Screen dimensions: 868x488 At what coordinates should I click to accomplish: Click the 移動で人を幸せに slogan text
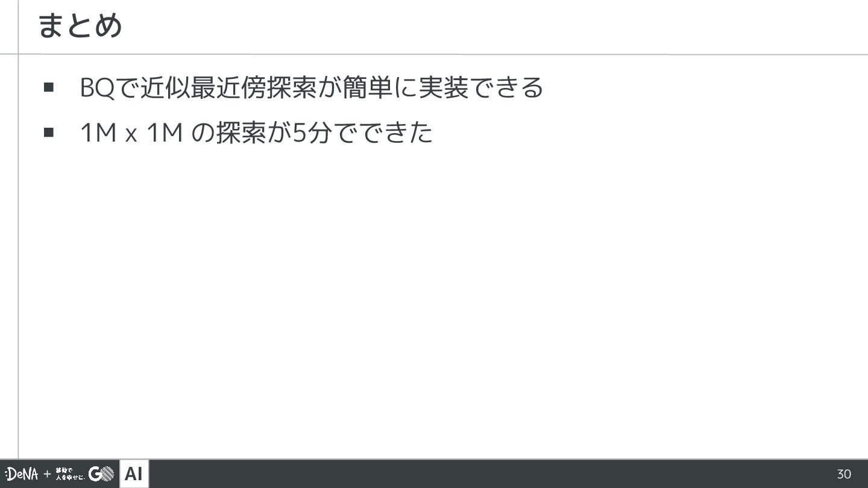pos(70,475)
